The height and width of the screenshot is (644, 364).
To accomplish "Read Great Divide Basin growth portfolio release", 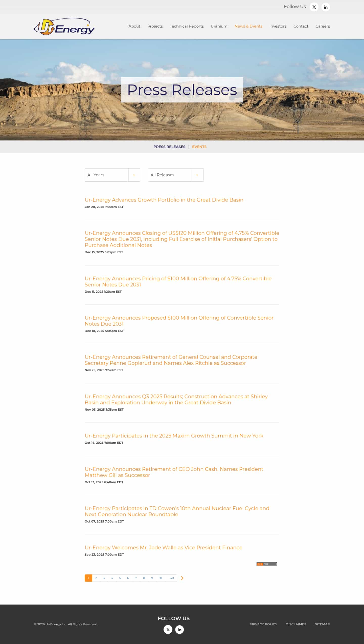I will pos(164,200).
